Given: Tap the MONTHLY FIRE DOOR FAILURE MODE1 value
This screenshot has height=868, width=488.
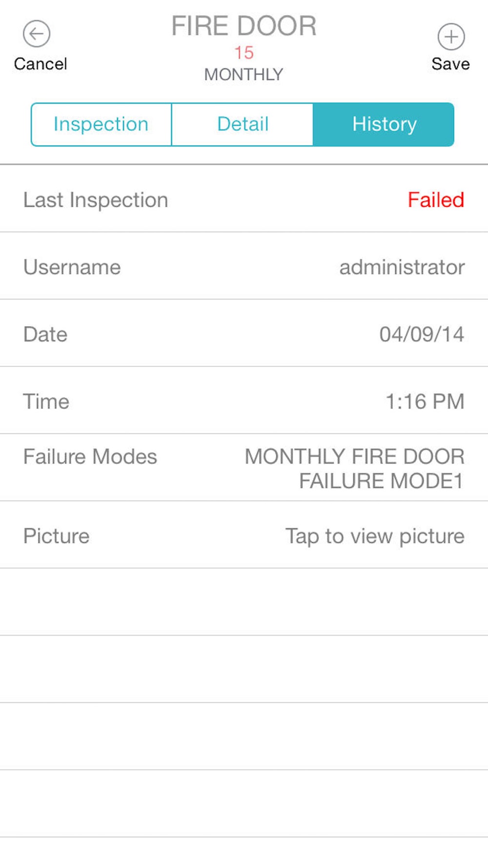Looking at the screenshot, I should (x=355, y=469).
